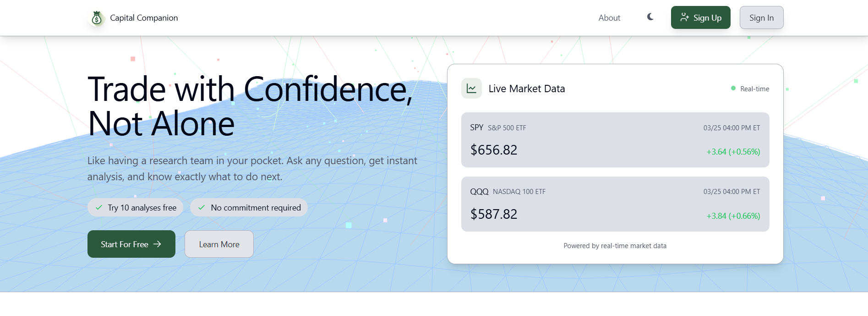Screen dimensions: 868x316
Task: Click the chart icon beside Live Market Data
Action: [x=471, y=89]
